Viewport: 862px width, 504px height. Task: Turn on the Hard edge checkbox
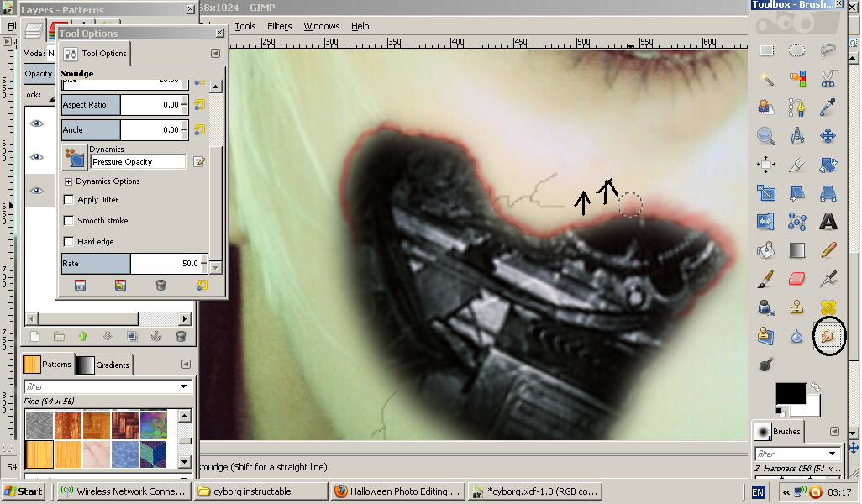[x=69, y=242]
